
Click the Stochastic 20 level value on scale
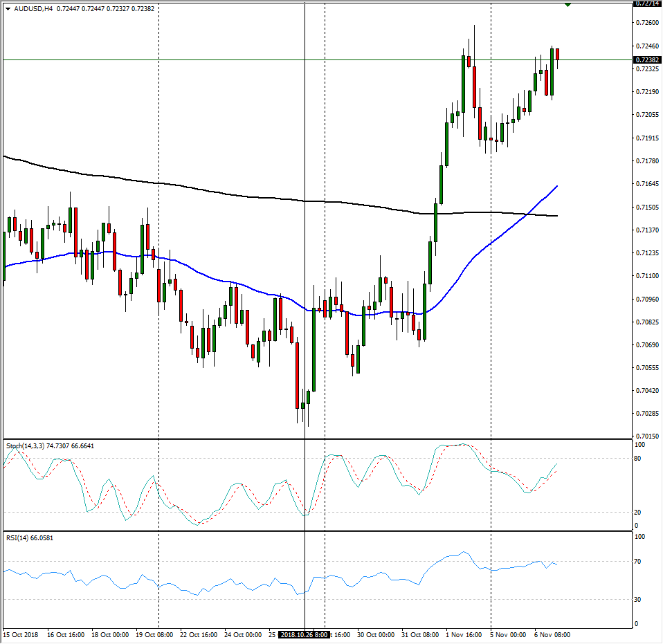coord(639,513)
